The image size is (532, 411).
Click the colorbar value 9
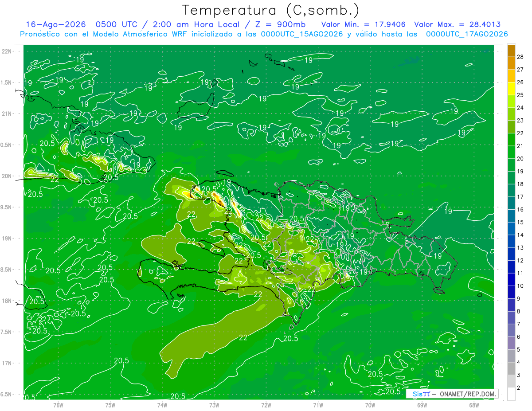click(x=519, y=299)
